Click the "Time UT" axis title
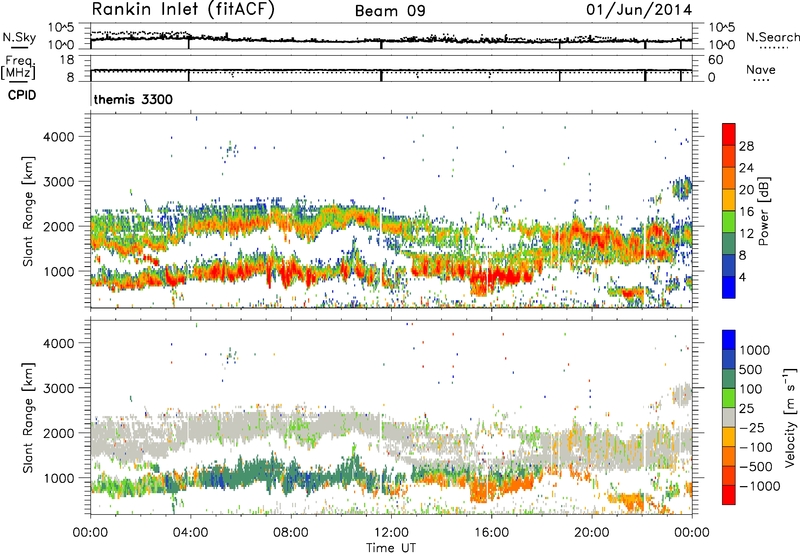The height and width of the screenshot is (554, 800). coord(391,548)
